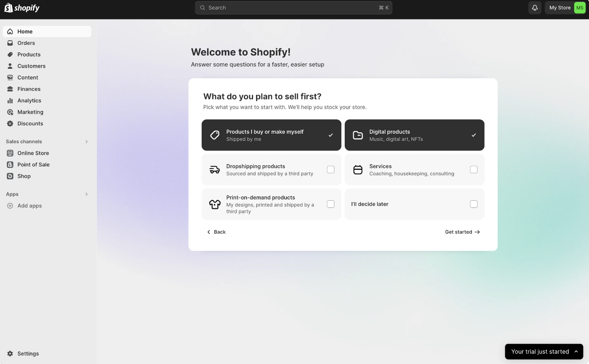Image resolution: width=589 pixels, height=364 pixels.
Task: Click Your trial just started banner
Action: [544, 351]
